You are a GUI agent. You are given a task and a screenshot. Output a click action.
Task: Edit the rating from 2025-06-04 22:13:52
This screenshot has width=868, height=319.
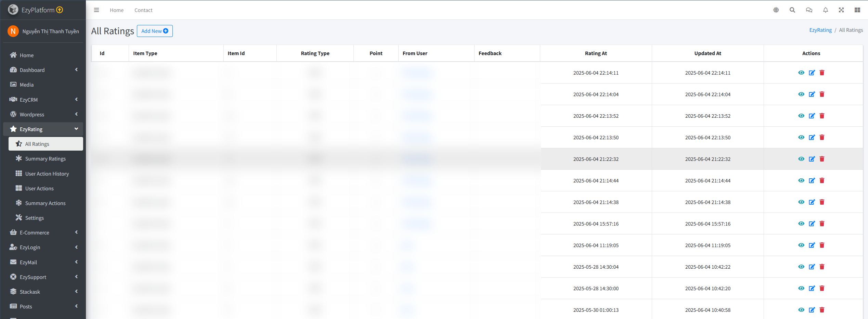[812, 116]
